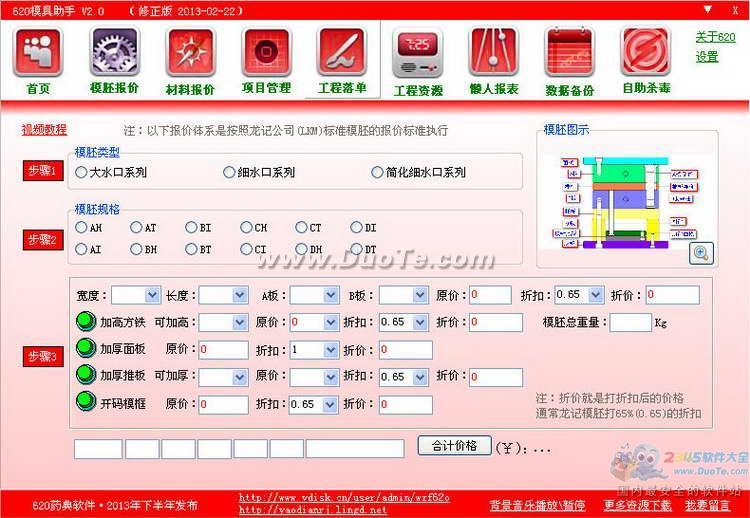Open the 视频教程 video tutorial link
Image resolution: width=750 pixels, height=518 pixels.
[x=44, y=130]
